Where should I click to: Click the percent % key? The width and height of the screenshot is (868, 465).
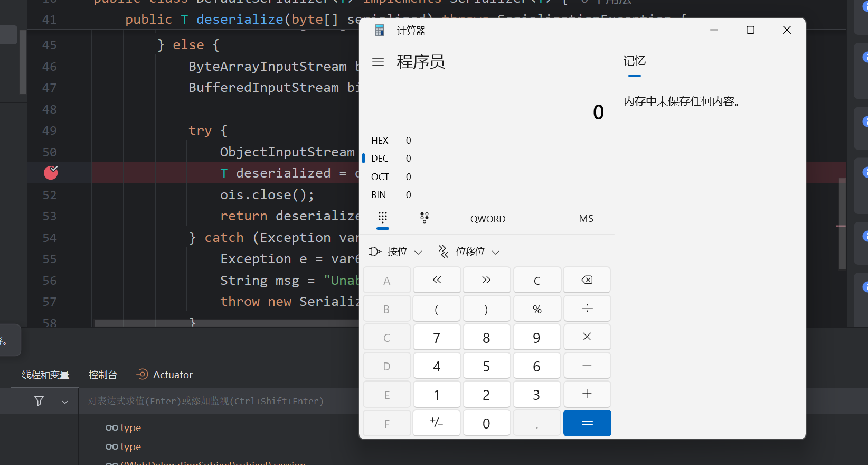(x=537, y=309)
